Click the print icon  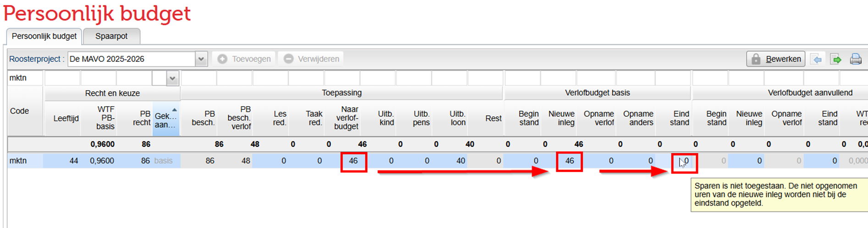pyautogui.click(x=855, y=59)
